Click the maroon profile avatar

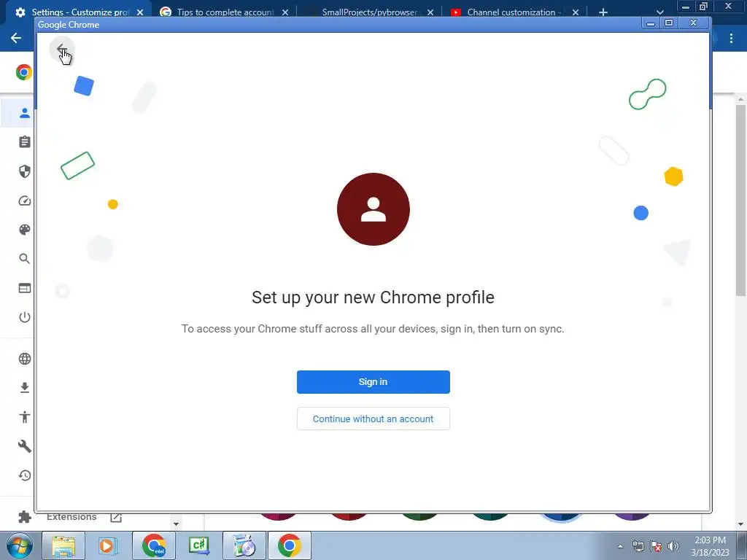(373, 209)
